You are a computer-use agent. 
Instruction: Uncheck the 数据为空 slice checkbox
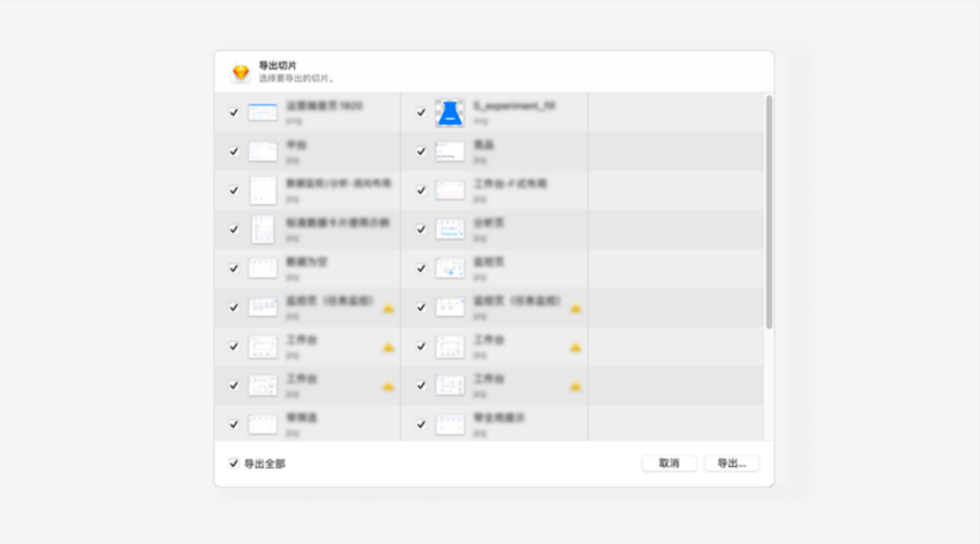click(234, 268)
